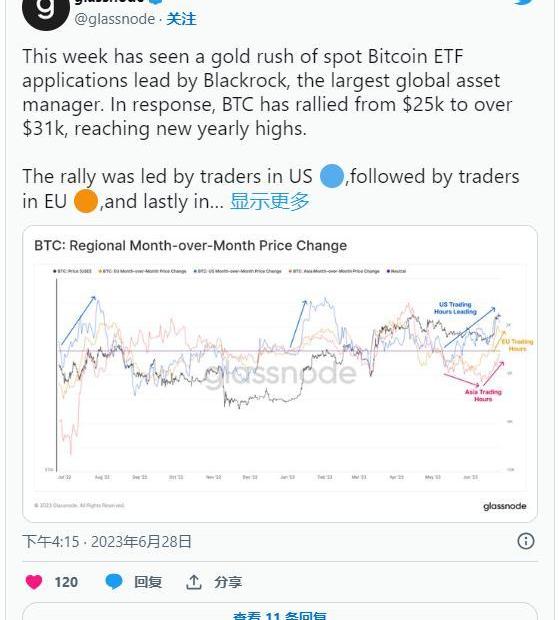The width and height of the screenshot is (559, 620).
Task: Click the Asia Trading Hours annotation
Action: (483, 395)
